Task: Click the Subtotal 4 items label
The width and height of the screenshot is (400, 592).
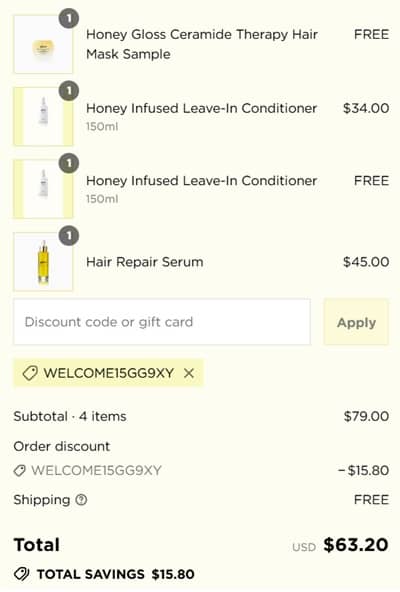Action: coord(70,416)
